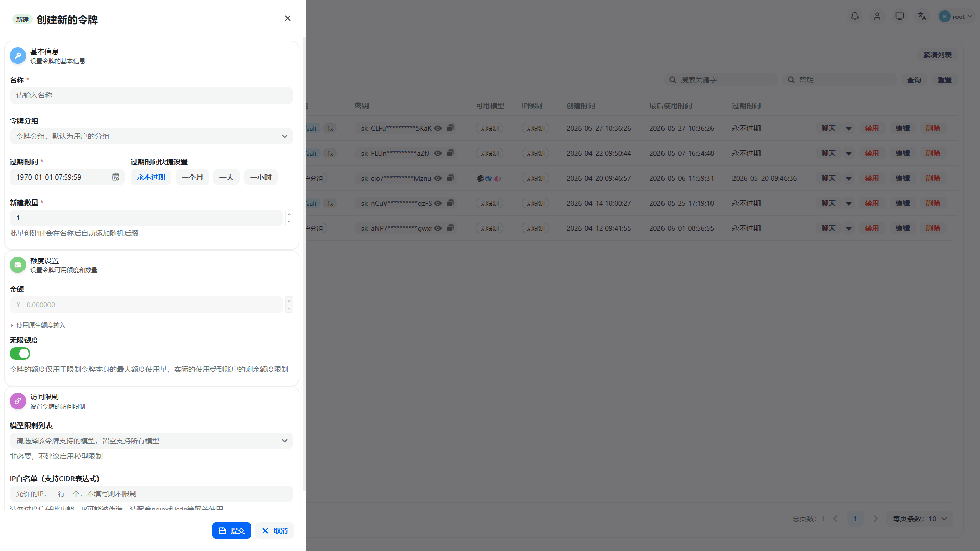980x551 pixels.
Task: Click expiry time 2026-05-20 09:46:36
Action: coord(764,178)
